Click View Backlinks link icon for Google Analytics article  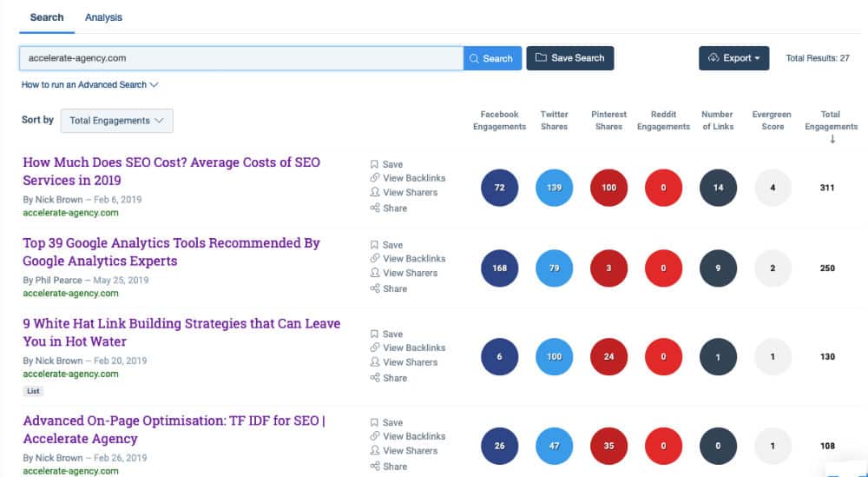[374, 259]
